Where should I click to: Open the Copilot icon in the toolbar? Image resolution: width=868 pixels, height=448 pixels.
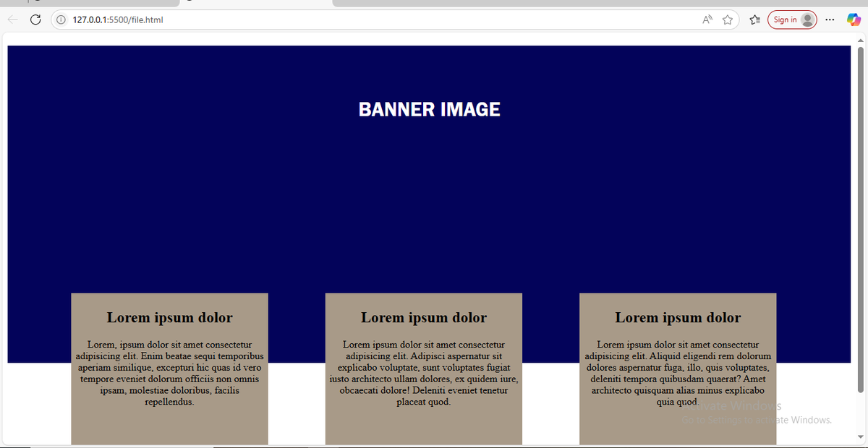(854, 20)
